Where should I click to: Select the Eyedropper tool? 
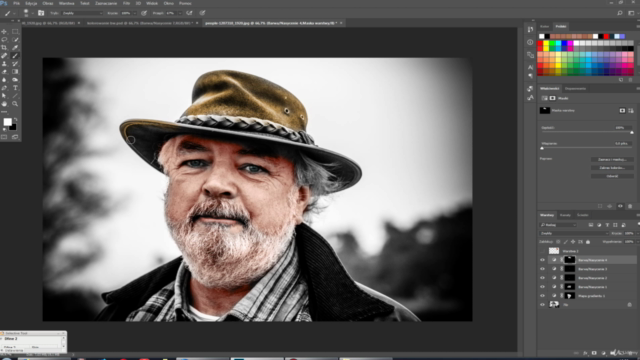click(15, 47)
